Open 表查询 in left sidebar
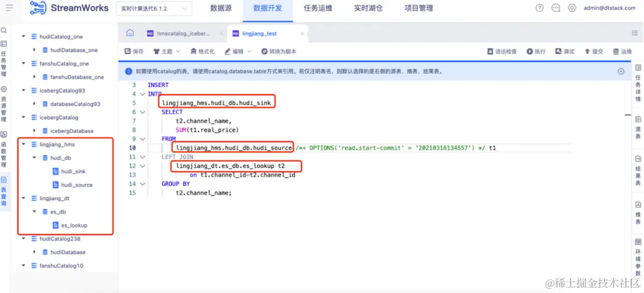Image resolution: width=644 pixels, height=293 pixels. 4,191
